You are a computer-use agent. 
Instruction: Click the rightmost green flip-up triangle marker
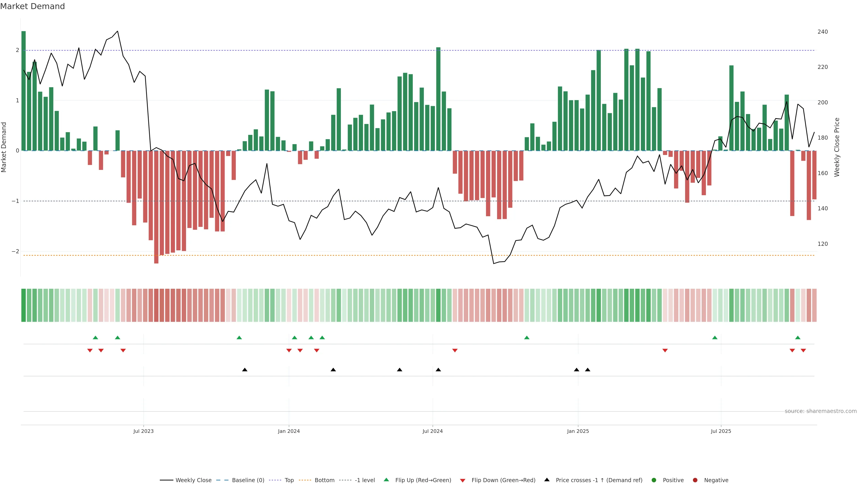pos(797,338)
